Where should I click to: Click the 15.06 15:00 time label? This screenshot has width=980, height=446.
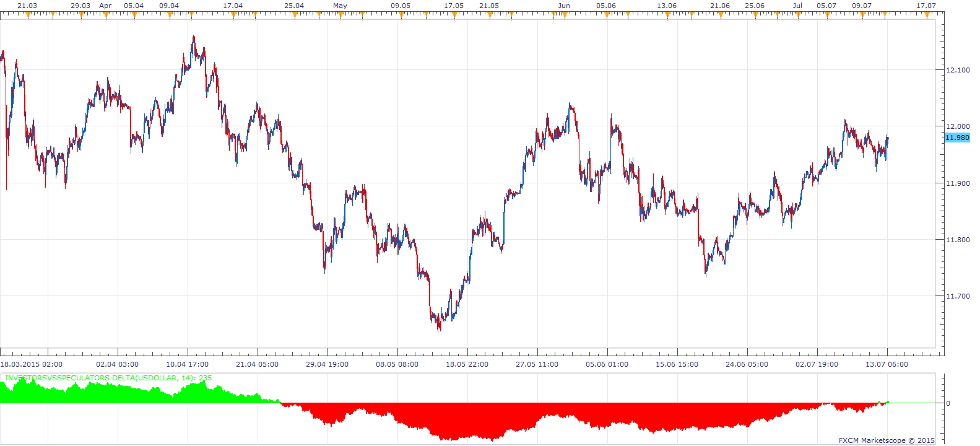677,364
